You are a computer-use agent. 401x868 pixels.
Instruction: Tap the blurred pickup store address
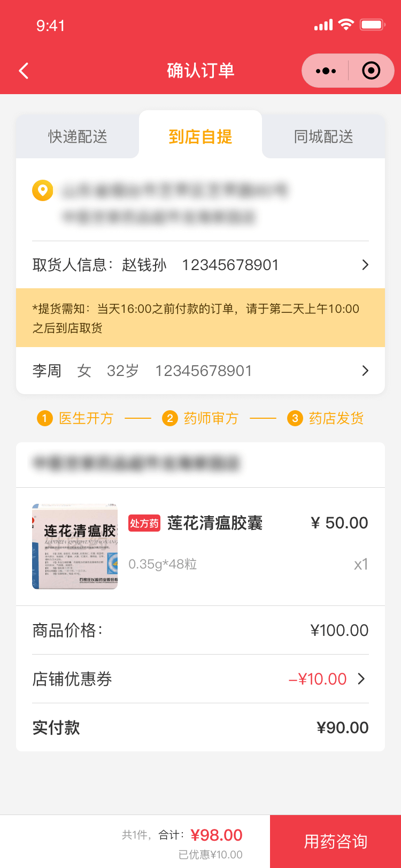174,203
